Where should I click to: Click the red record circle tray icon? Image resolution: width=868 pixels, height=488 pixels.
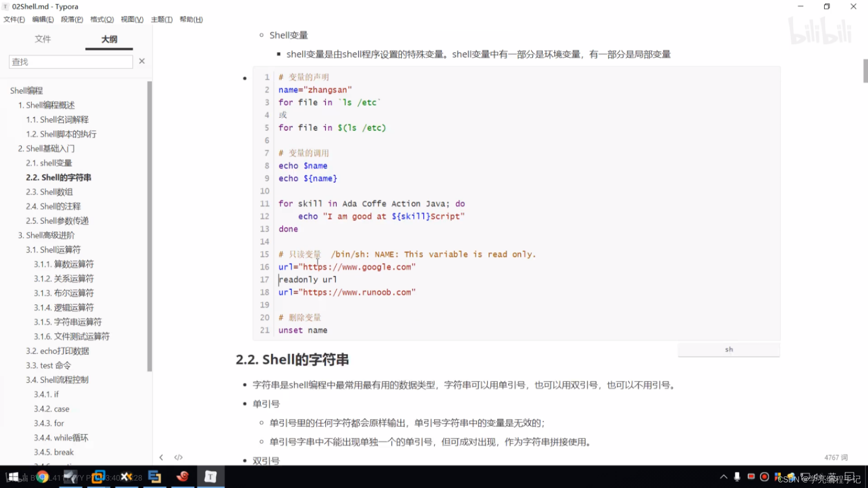(x=765, y=477)
